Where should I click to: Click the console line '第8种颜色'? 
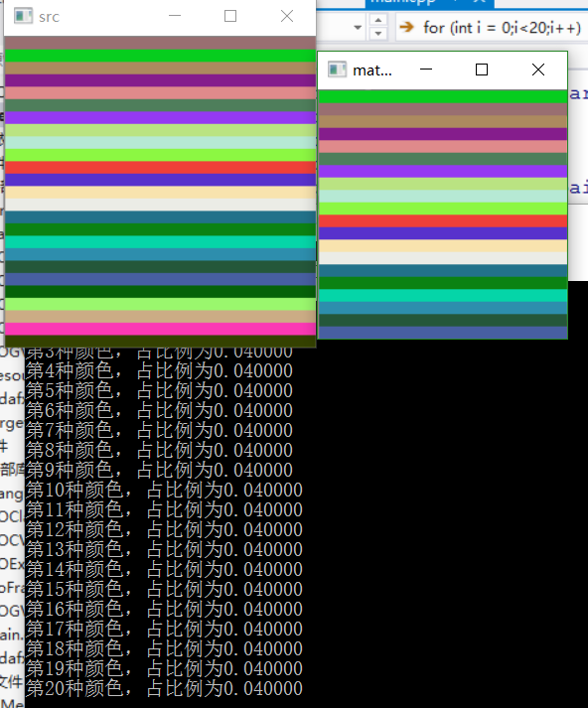coord(159,451)
